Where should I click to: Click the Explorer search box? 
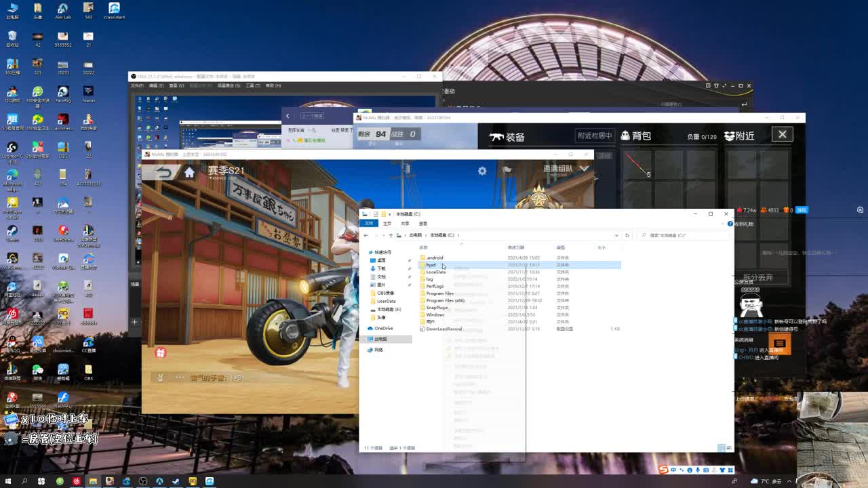point(685,235)
